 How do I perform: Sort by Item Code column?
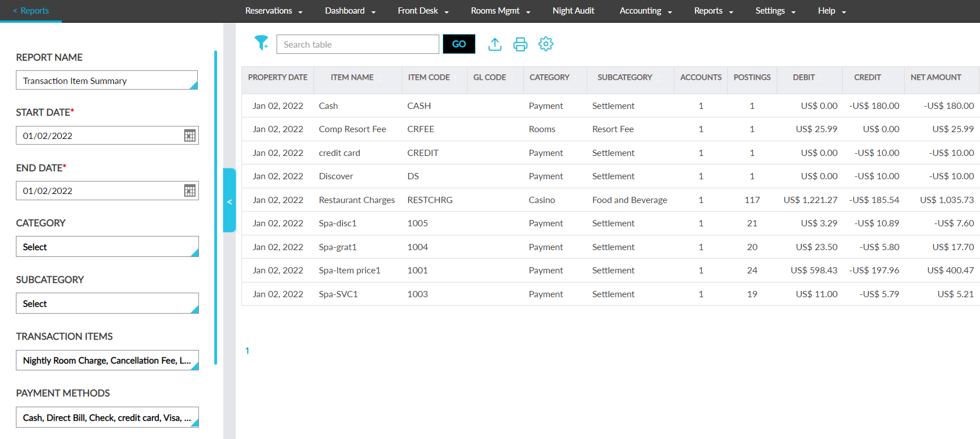[429, 78]
